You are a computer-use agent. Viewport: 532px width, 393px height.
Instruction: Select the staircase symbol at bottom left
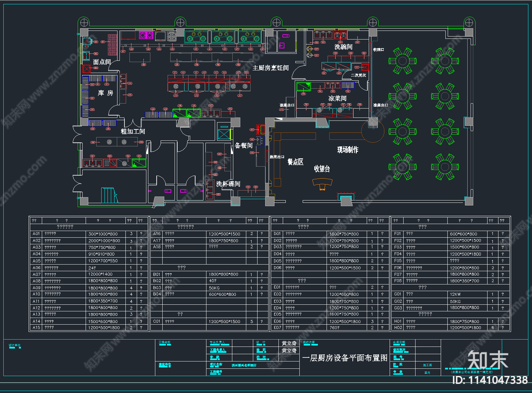coord(109,195)
